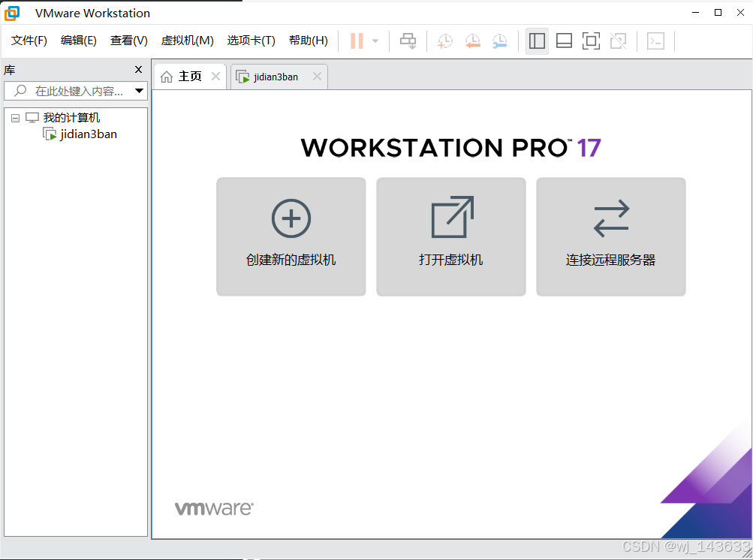Open the 编辑(E) menu
The width and height of the screenshot is (753, 560).
pos(79,41)
